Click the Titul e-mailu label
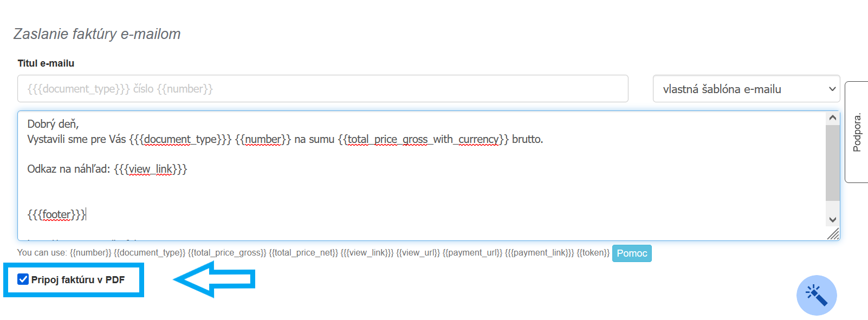The width and height of the screenshot is (868, 320). point(46,63)
